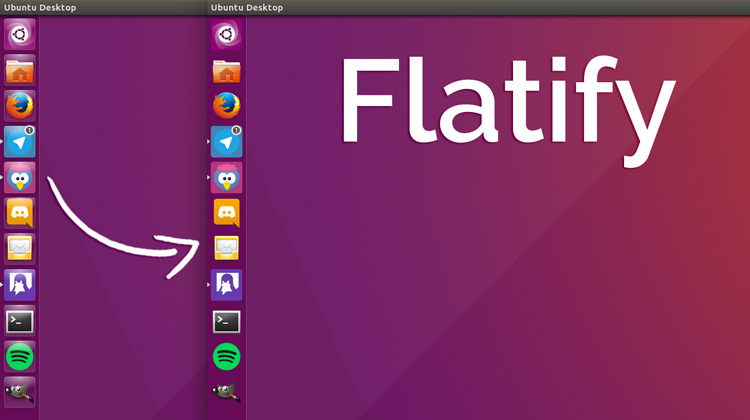
Task: Launch Terminal from the left launcher
Action: point(20,321)
